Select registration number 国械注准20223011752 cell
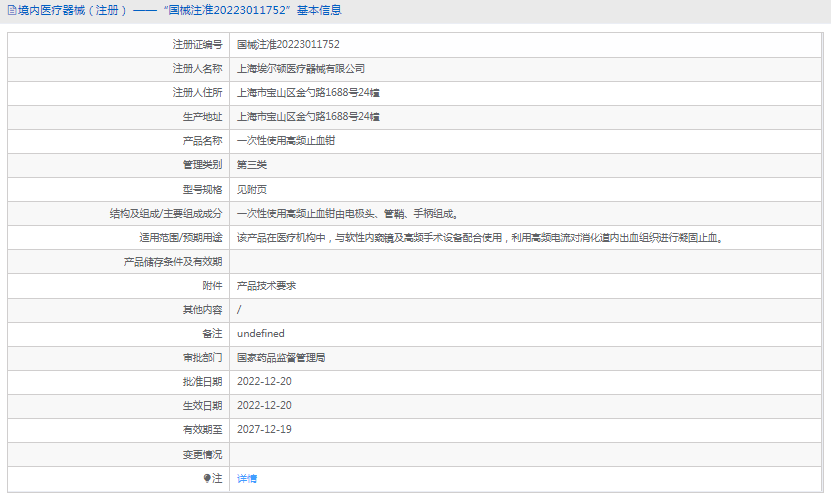 (288, 45)
